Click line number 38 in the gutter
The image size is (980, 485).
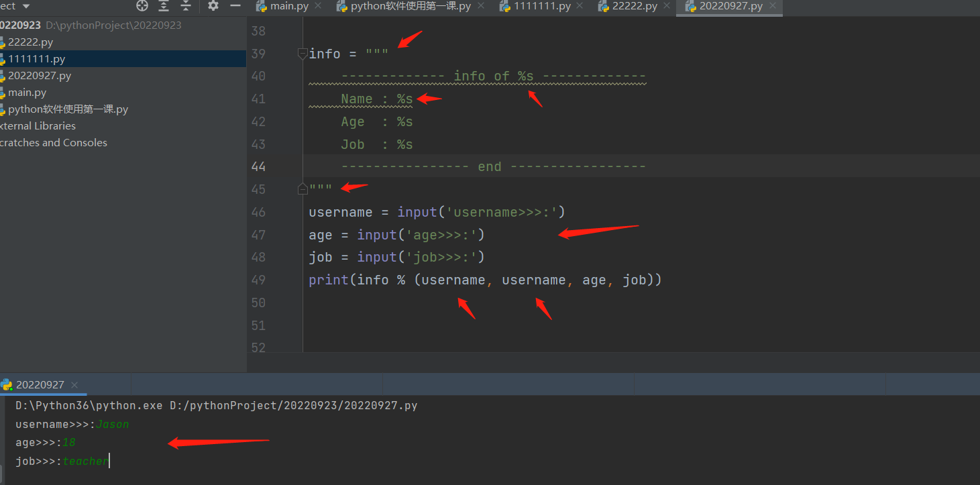(258, 31)
